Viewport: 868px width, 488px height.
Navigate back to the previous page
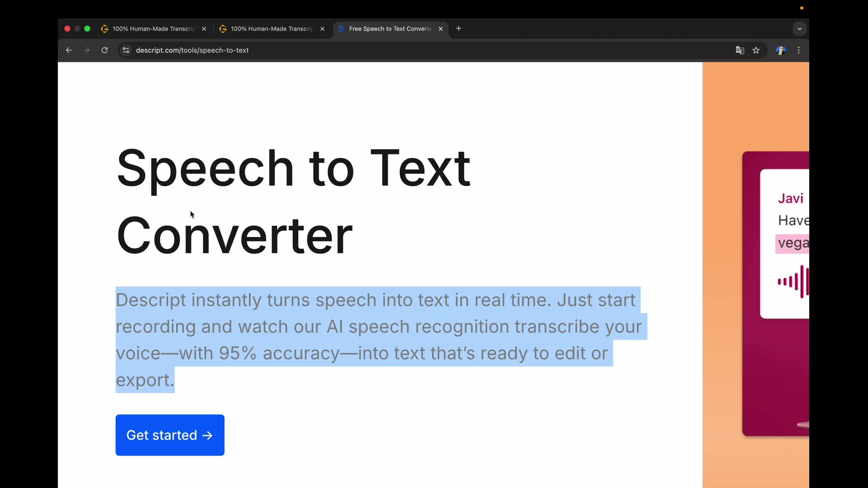(69, 50)
